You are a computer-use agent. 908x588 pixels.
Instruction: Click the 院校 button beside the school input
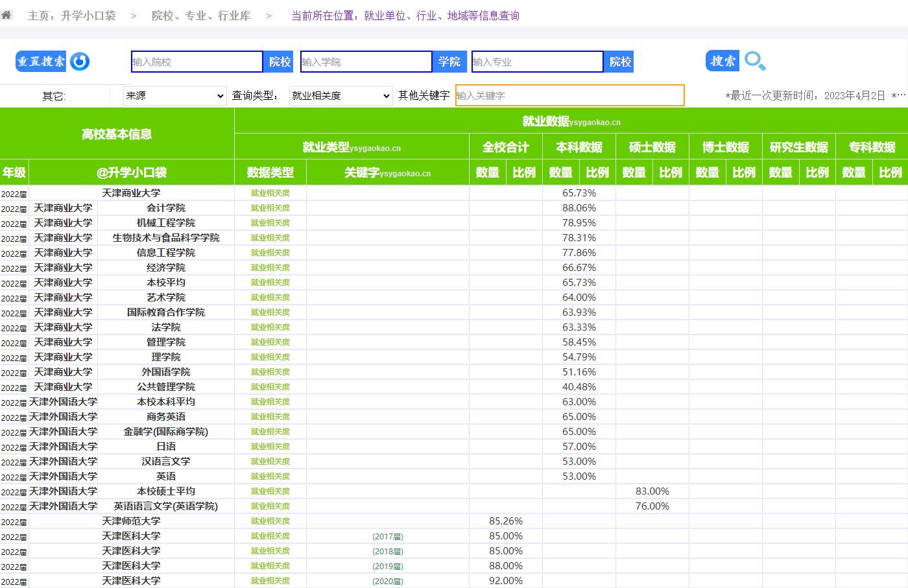[280, 62]
